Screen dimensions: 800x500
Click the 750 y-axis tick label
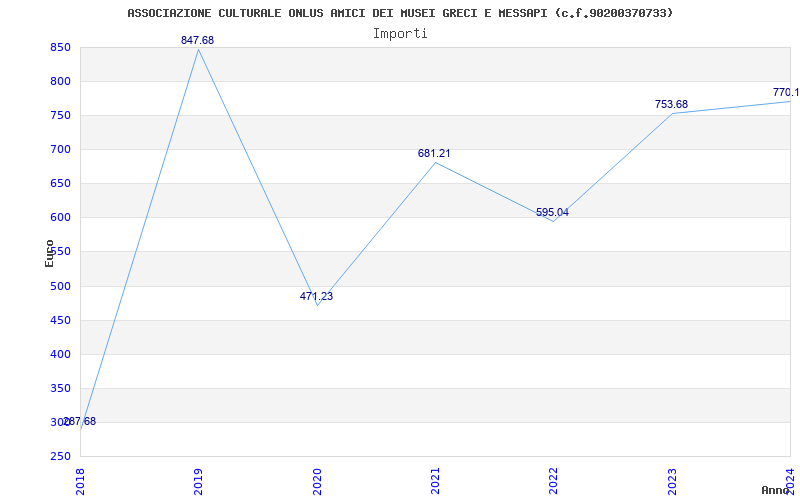click(60, 116)
